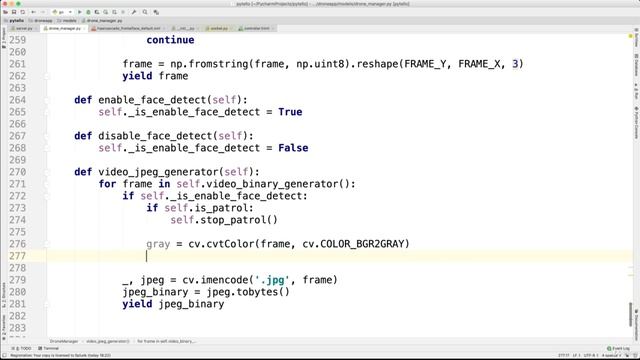
Task: Collapse the for loop fold at line 271
Action: tap(47, 184)
